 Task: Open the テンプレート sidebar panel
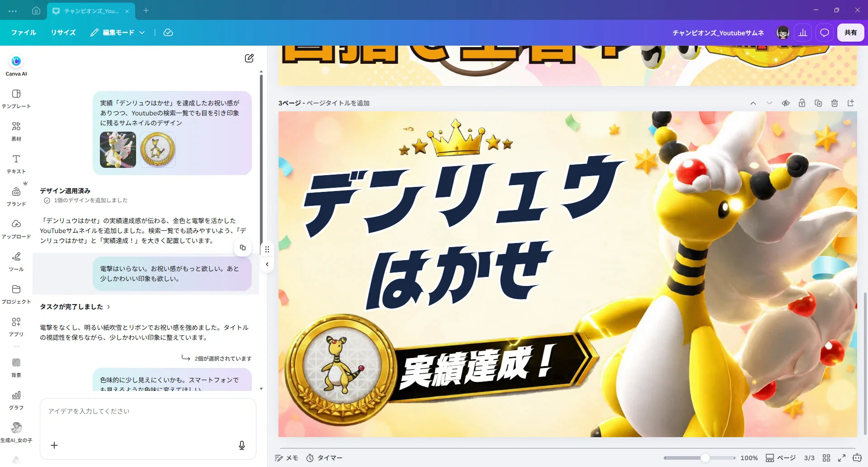16,99
